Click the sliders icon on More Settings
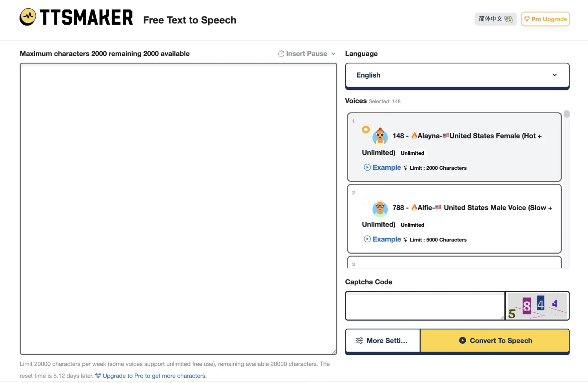Image resolution: width=588 pixels, height=383 pixels. pyautogui.click(x=359, y=341)
